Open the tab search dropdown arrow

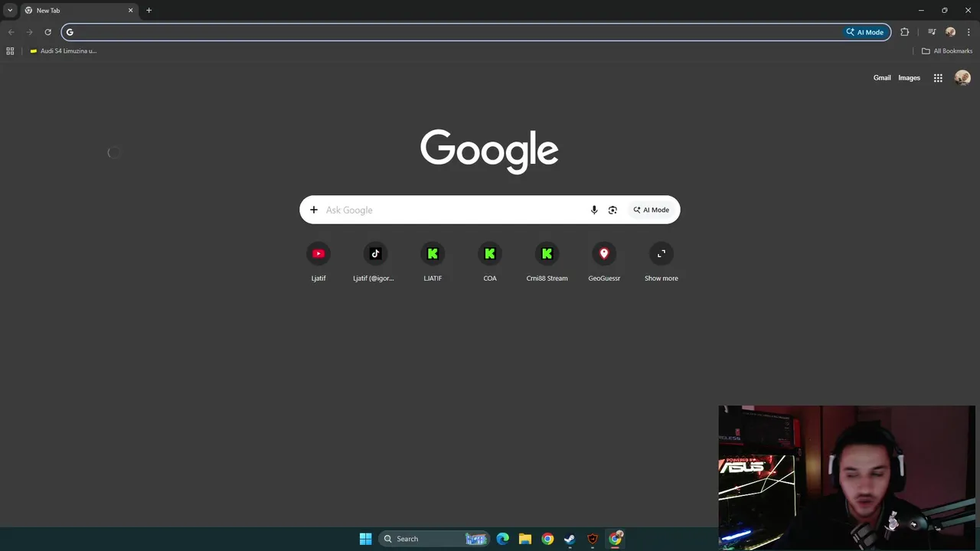10,11
